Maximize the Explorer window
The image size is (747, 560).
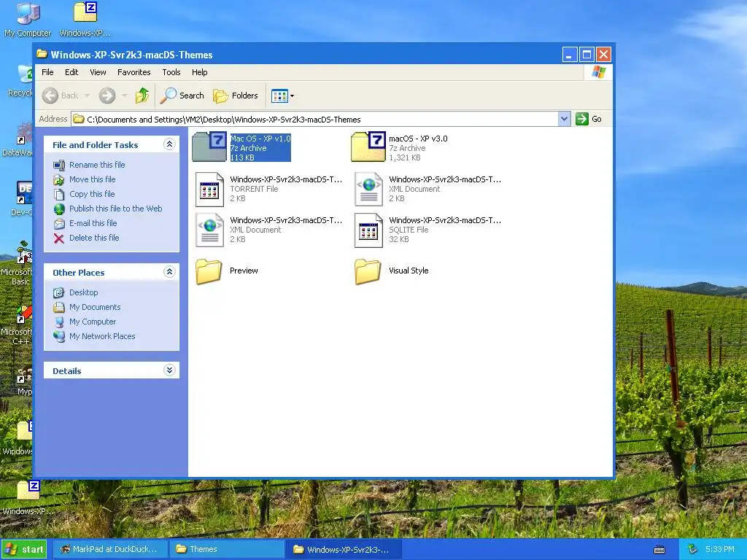[587, 55]
